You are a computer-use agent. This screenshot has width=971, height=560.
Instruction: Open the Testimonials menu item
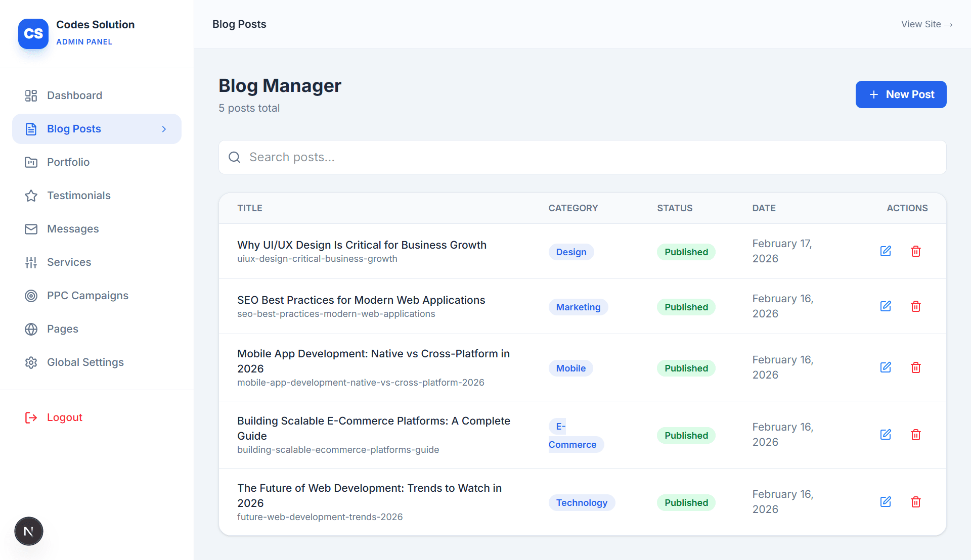click(78, 196)
